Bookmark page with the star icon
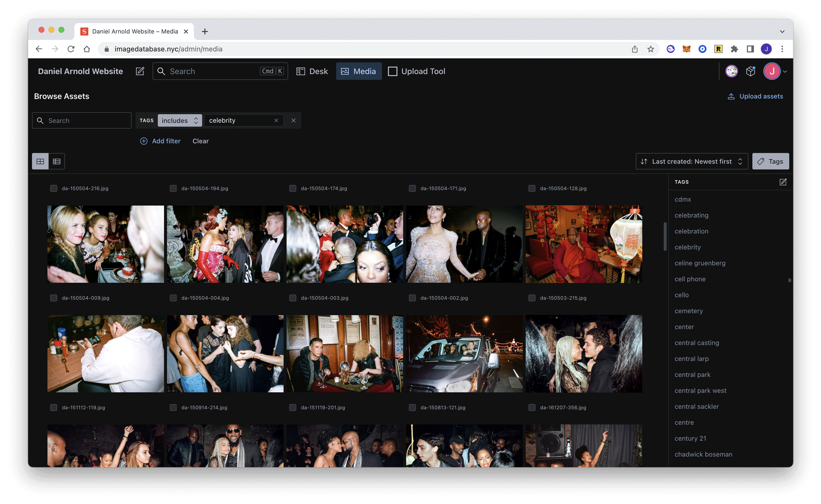The height and width of the screenshot is (504, 821). pos(651,49)
